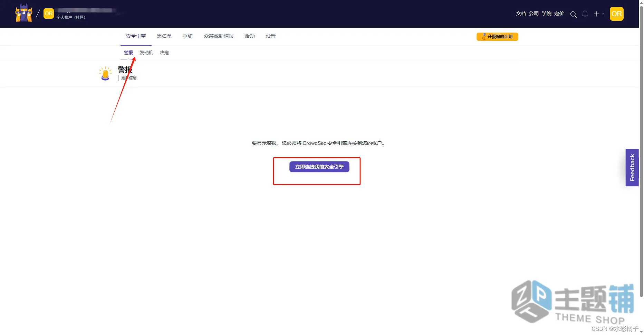Open the 更多信息 link under 警报
The width and height of the screenshot is (644, 335).
[x=129, y=78]
